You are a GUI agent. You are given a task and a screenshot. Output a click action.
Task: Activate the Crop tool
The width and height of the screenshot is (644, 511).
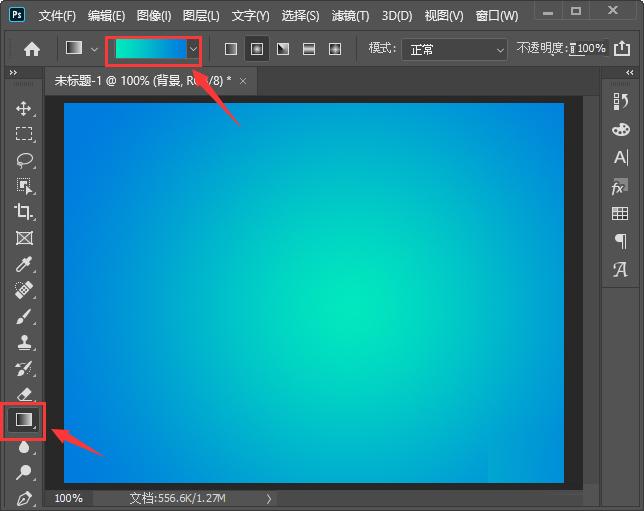tap(23, 212)
